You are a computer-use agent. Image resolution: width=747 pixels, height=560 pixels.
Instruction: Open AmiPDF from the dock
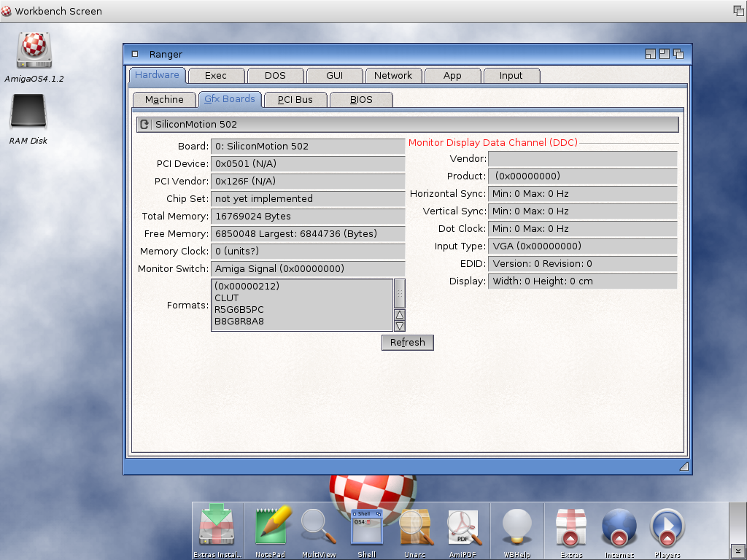[x=463, y=527]
